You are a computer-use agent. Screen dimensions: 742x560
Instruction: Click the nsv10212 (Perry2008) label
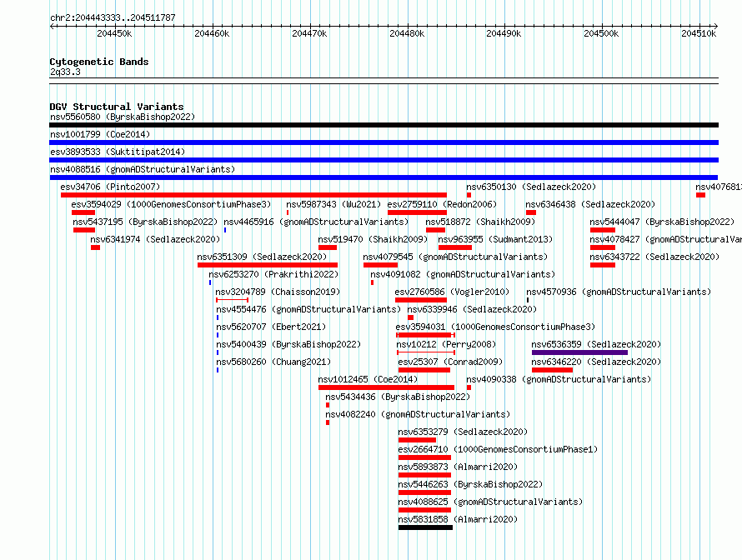pos(446,344)
